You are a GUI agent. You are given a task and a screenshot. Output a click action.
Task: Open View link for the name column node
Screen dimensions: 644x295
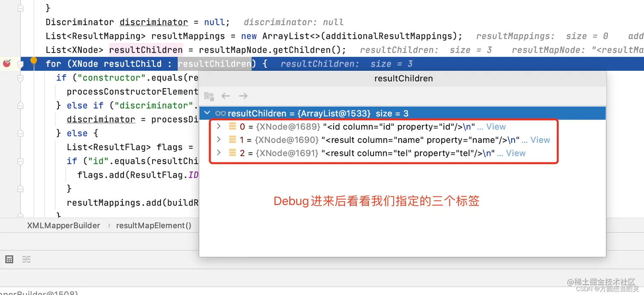[540, 140]
